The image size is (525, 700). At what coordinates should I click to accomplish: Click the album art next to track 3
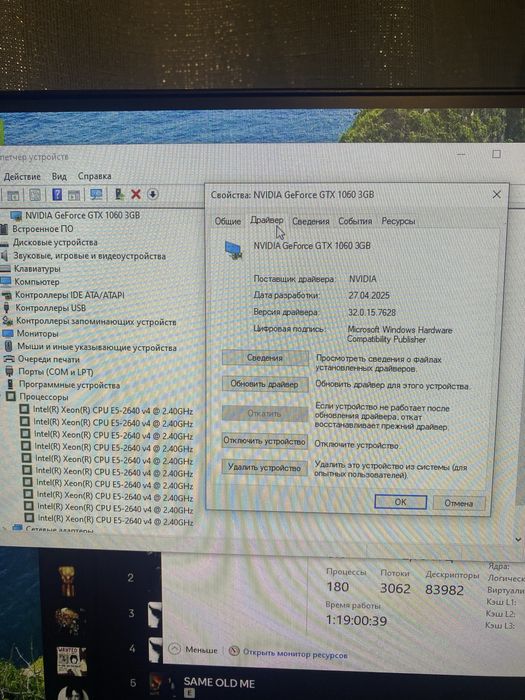click(x=68, y=621)
